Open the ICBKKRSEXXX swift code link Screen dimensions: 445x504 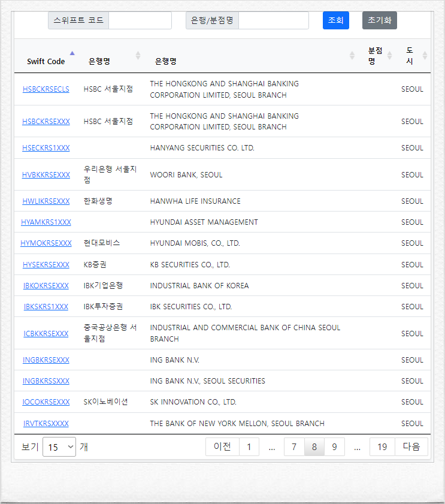click(x=46, y=334)
